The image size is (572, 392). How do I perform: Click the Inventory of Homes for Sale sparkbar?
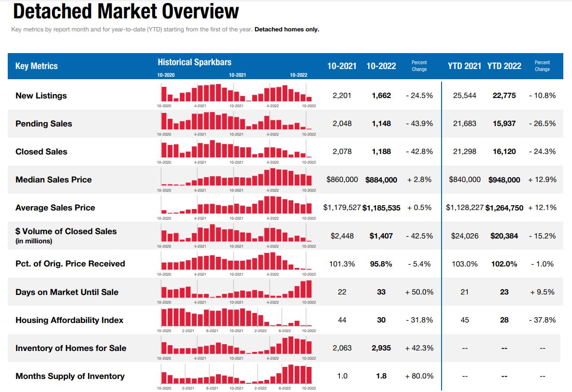[x=237, y=345]
